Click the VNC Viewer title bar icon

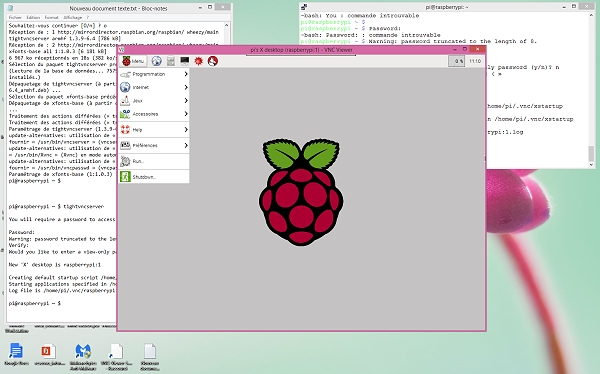[x=122, y=49]
